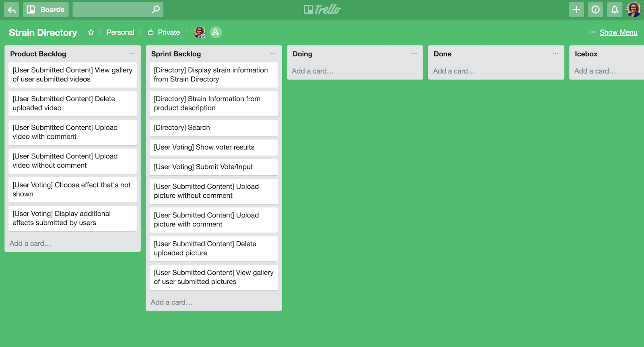Click the Personal team label
This screenshot has width=644, height=347.
[120, 32]
